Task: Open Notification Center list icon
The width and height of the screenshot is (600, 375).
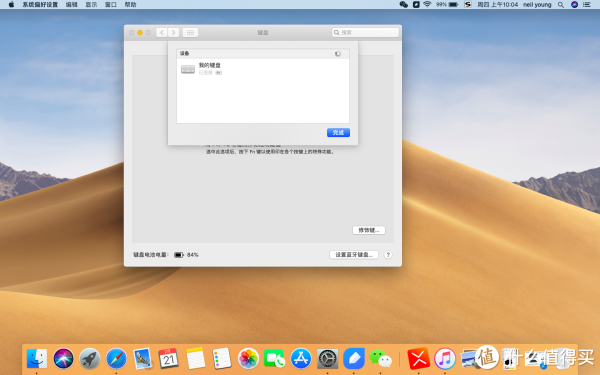Action: [x=587, y=5]
